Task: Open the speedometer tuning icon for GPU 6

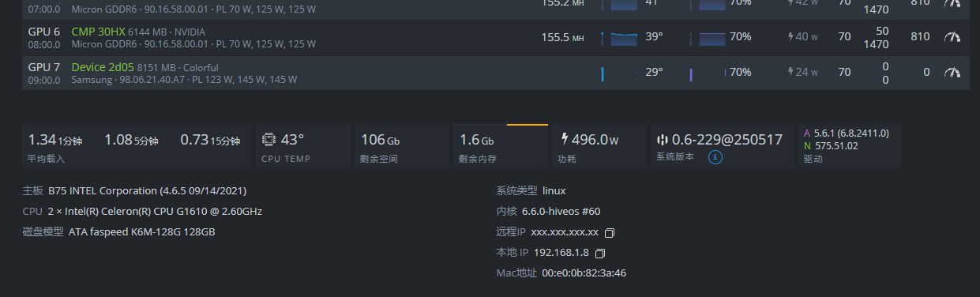Action: (952, 37)
